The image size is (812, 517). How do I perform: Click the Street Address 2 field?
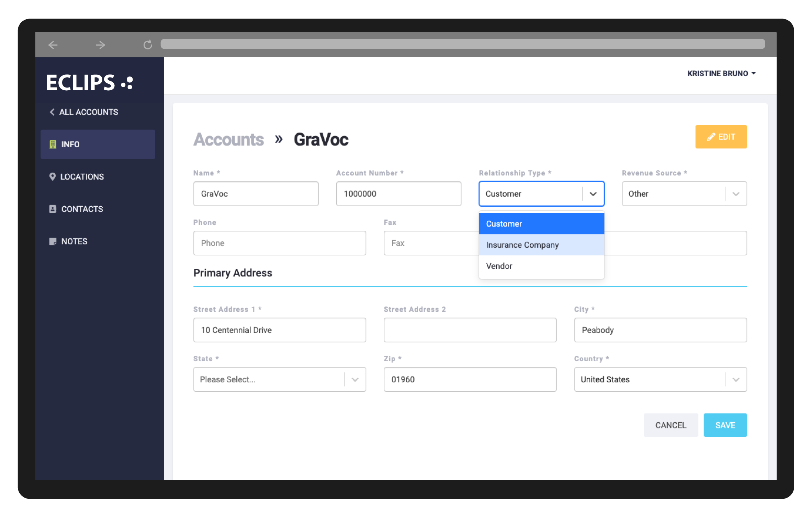click(470, 330)
